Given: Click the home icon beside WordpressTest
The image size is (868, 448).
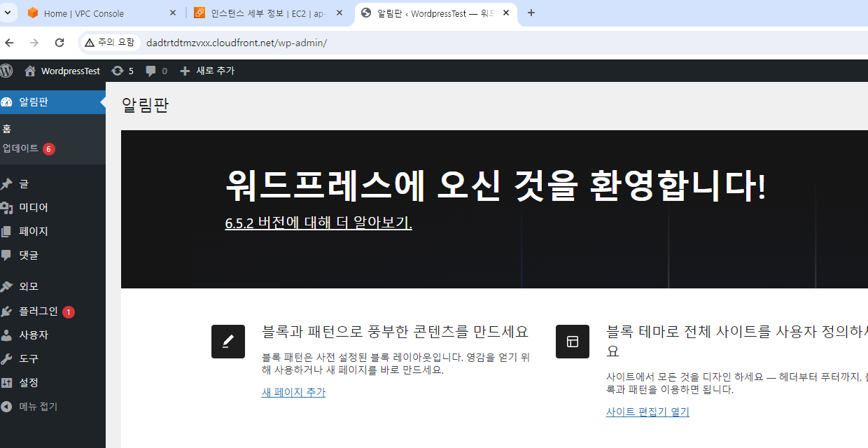Looking at the screenshot, I should 30,71.
